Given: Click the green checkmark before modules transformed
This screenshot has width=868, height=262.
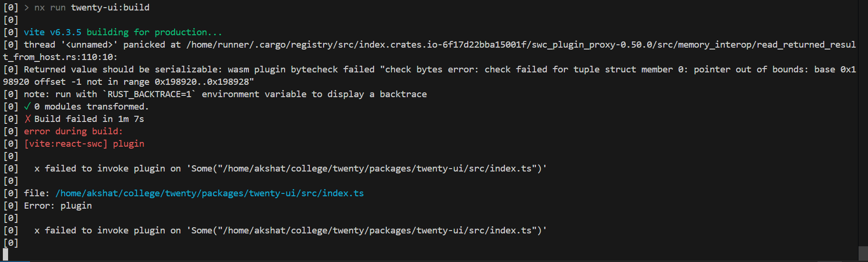Looking at the screenshot, I should (x=27, y=107).
